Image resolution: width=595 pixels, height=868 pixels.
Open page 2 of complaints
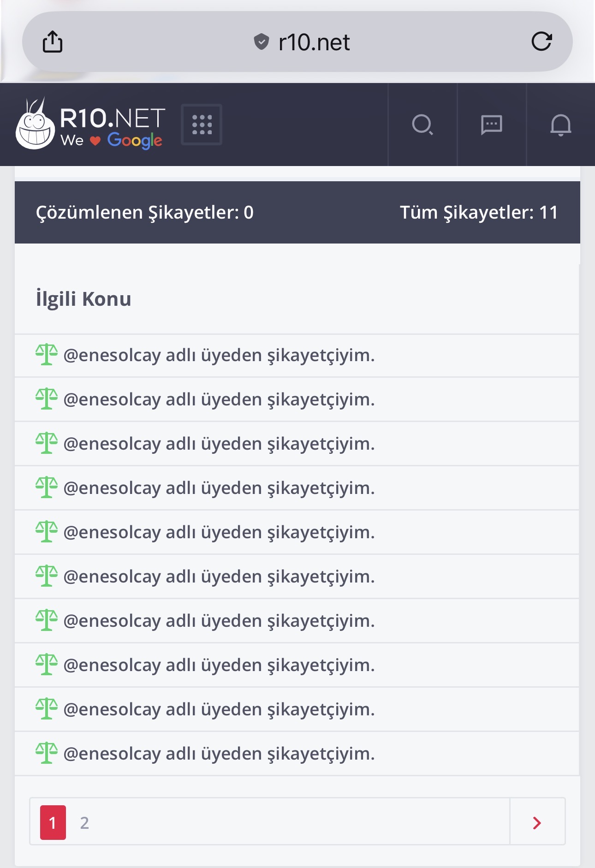click(x=84, y=823)
